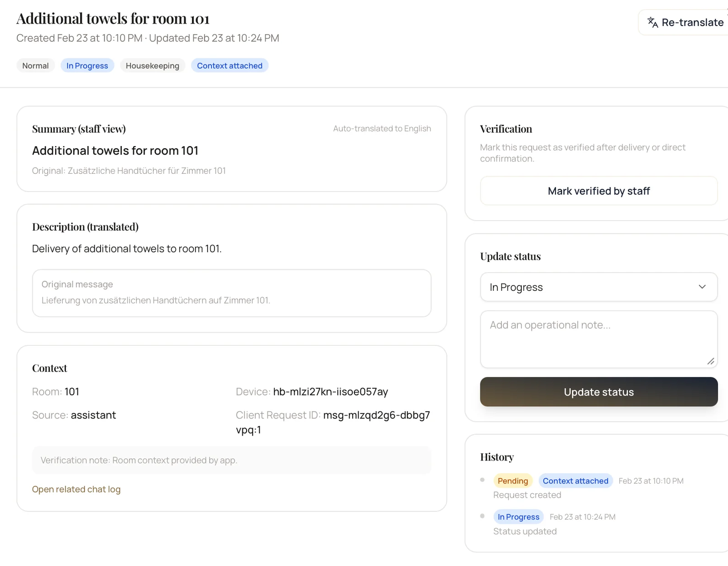Click the resize handle of the note field
728x566 pixels.
[711, 361]
